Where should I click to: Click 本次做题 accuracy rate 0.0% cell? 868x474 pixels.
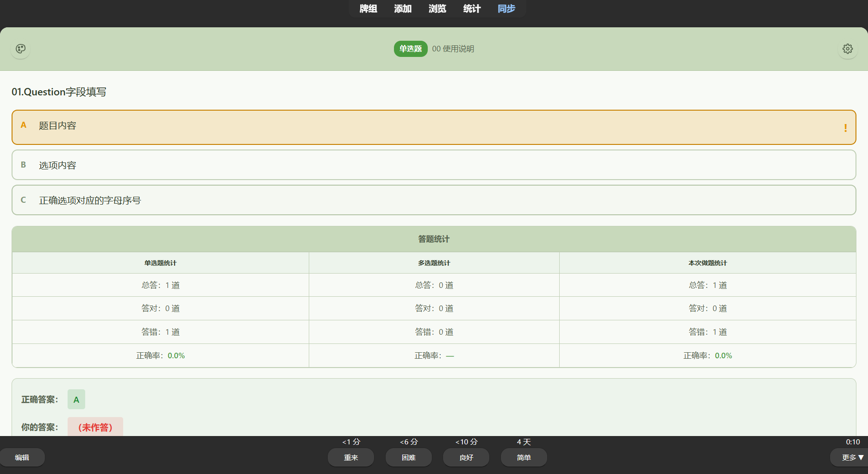708,355
